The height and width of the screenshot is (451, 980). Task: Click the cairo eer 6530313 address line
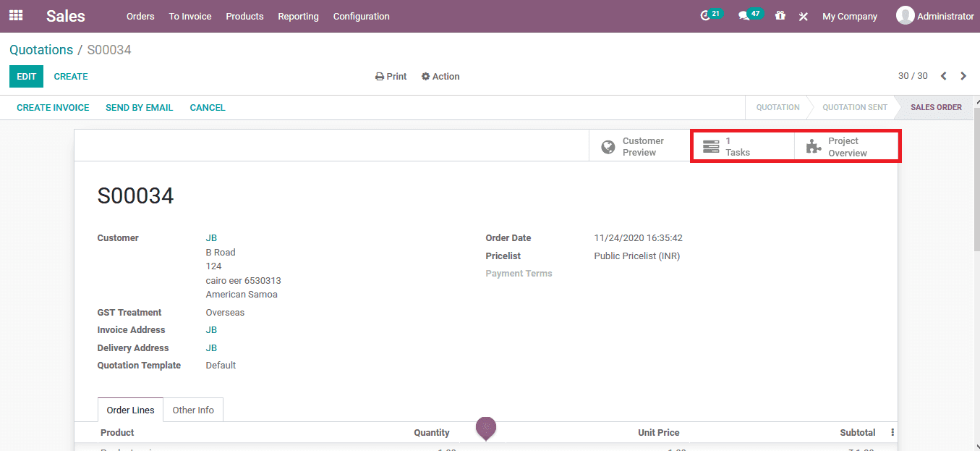click(x=243, y=280)
